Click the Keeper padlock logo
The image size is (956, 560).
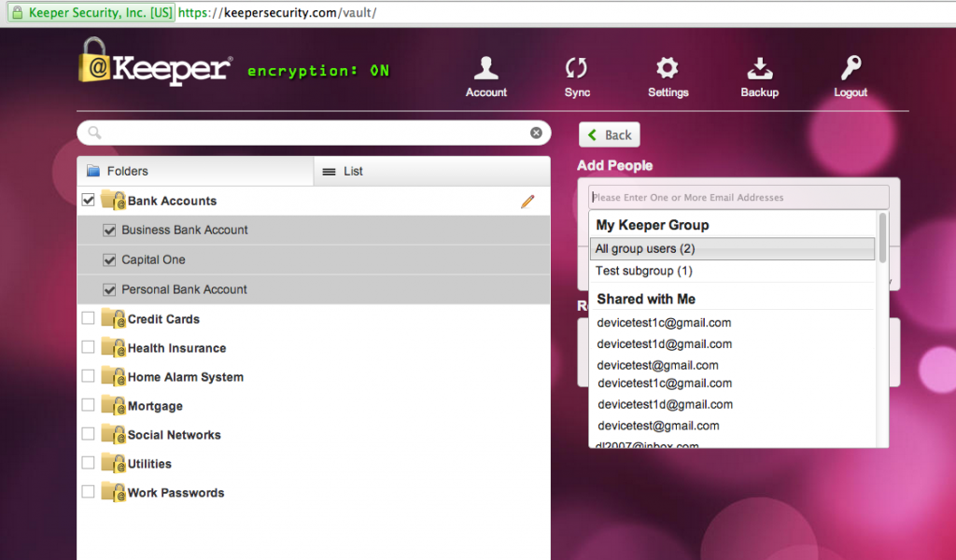(x=93, y=63)
